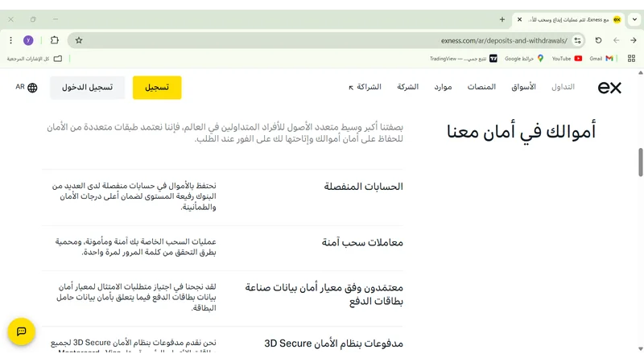Click the site information icon in address bar

tap(578, 39)
